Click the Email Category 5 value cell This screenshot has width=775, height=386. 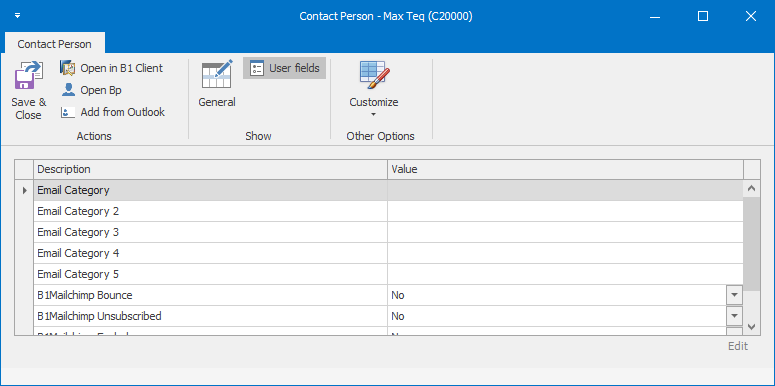click(x=565, y=274)
